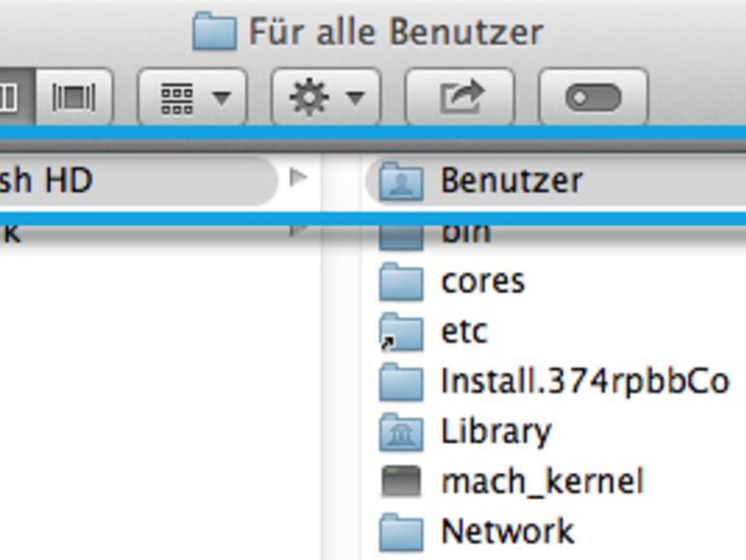Click the Network folder icon

[401, 532]
